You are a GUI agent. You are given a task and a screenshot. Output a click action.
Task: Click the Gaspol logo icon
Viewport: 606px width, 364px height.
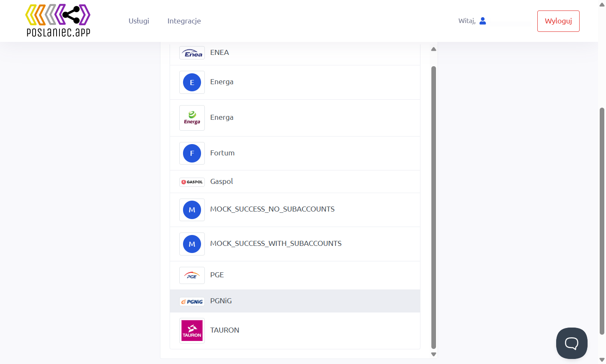[x=192, y=182]
